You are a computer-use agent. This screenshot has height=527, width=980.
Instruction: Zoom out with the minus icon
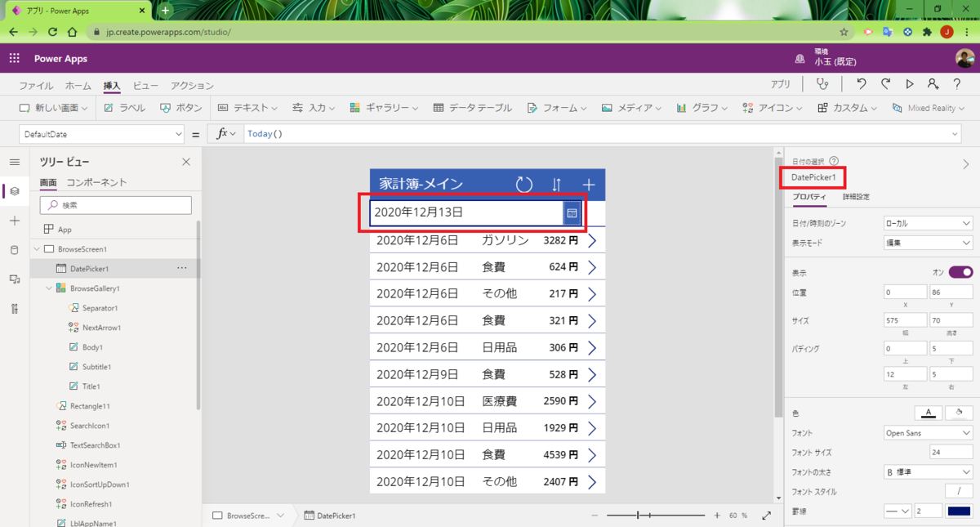(x=595, y=516)
